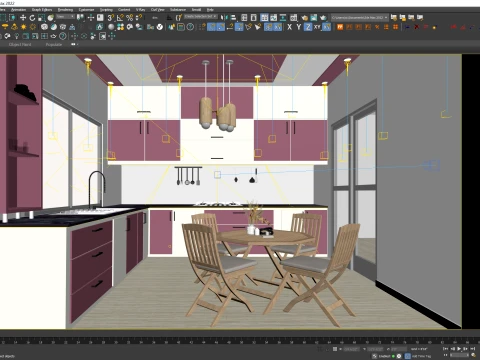Open the Rendered Frame Window icon
This screenshot has height=360, width=480.
tap(314, 17)
